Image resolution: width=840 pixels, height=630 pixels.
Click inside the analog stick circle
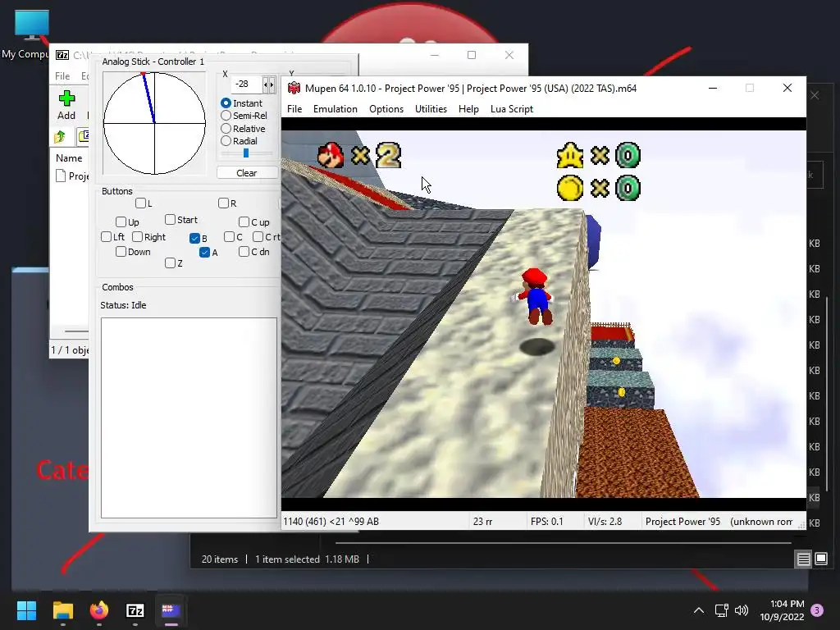click(x=154, y=123)
